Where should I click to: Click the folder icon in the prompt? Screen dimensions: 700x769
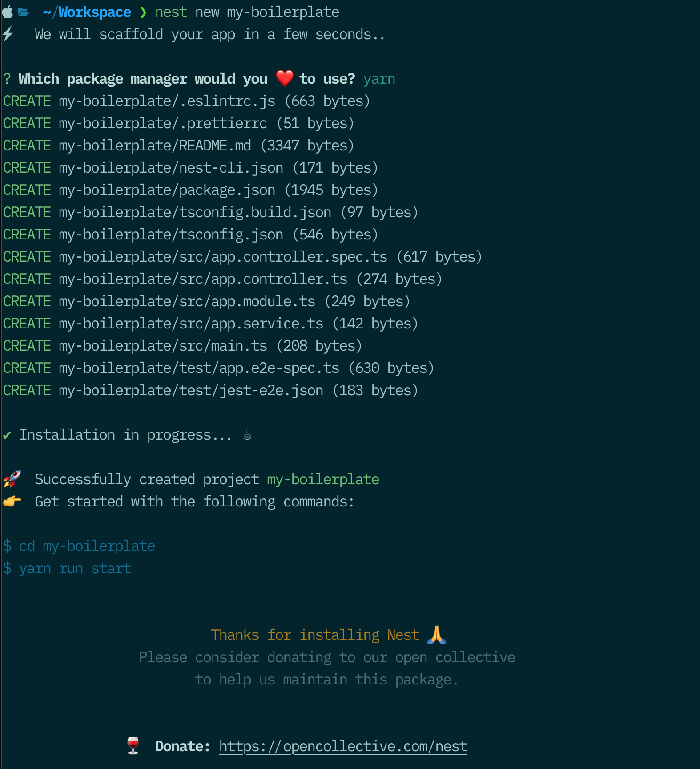click(24, 12)
